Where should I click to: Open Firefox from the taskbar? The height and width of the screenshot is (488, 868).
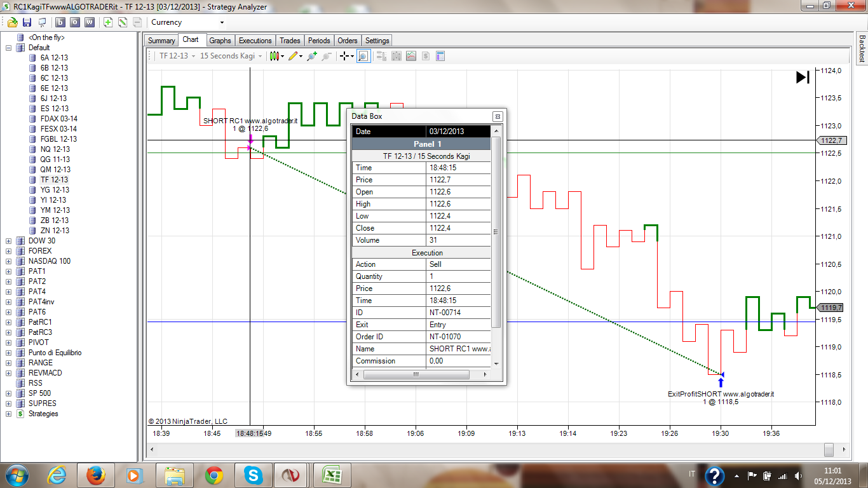pyautogui.click(x=96, y=475)
